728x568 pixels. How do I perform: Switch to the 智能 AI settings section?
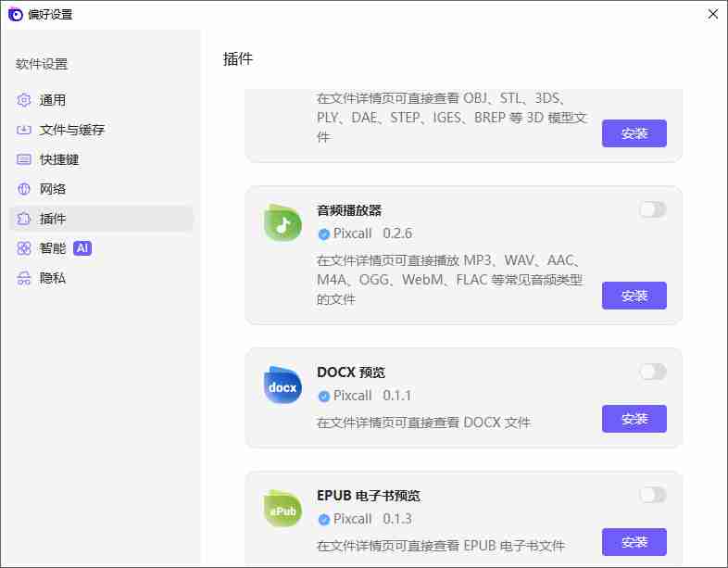tap(53, 248)
